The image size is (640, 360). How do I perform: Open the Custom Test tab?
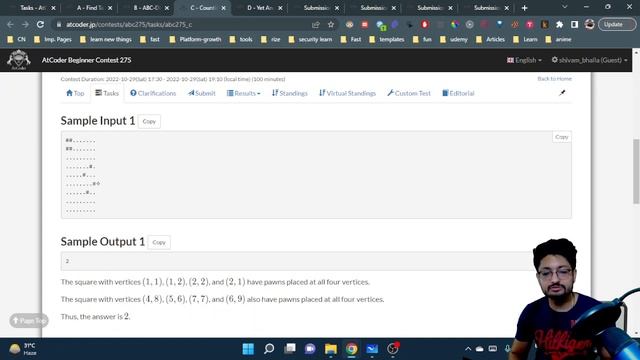click(409, 93)
